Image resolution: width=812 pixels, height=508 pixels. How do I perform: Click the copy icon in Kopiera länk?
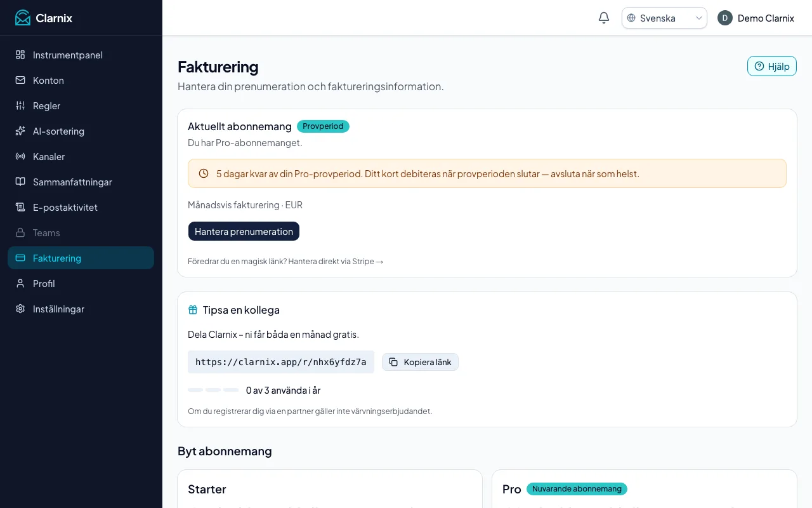coord(393,362)
